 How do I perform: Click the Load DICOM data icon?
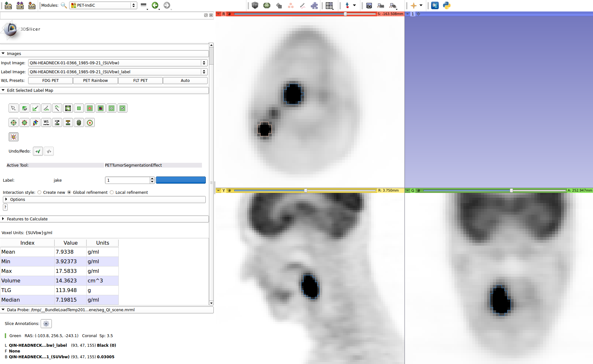[x=20, y=5]
